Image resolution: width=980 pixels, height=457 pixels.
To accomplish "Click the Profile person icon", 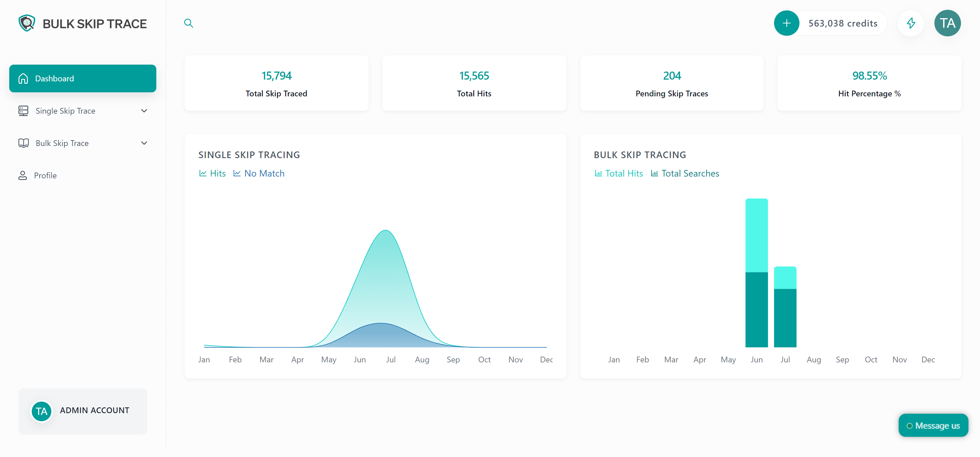I will [23, 175].
